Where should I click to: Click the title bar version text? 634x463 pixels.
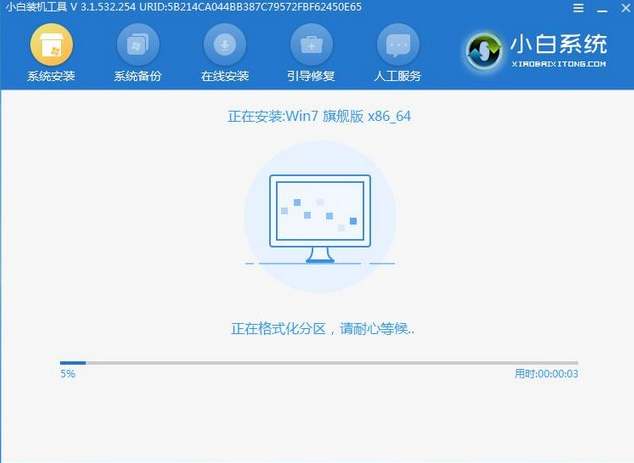click(x=184, y=7)
